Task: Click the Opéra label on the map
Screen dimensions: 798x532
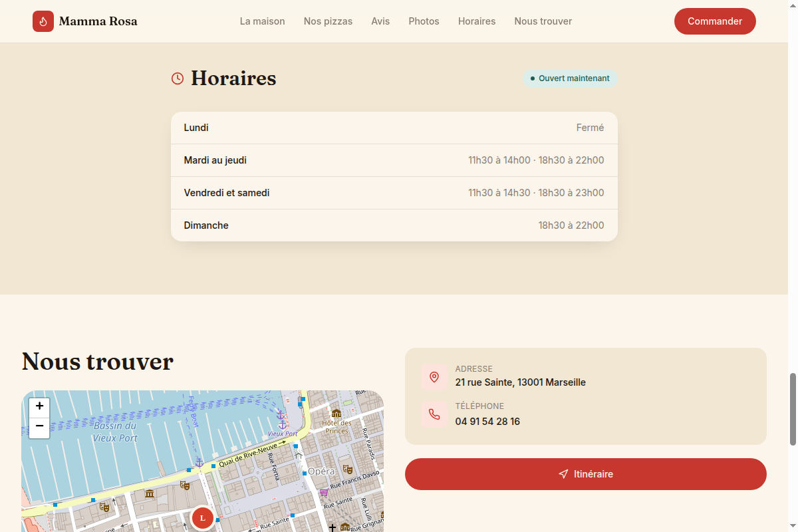Action: (x=321, y=471)
